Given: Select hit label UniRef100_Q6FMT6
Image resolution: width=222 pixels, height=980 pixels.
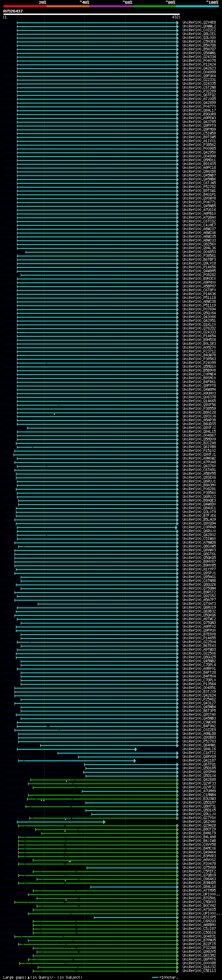Looking at the screenshot, I should [x=199, y=959].
